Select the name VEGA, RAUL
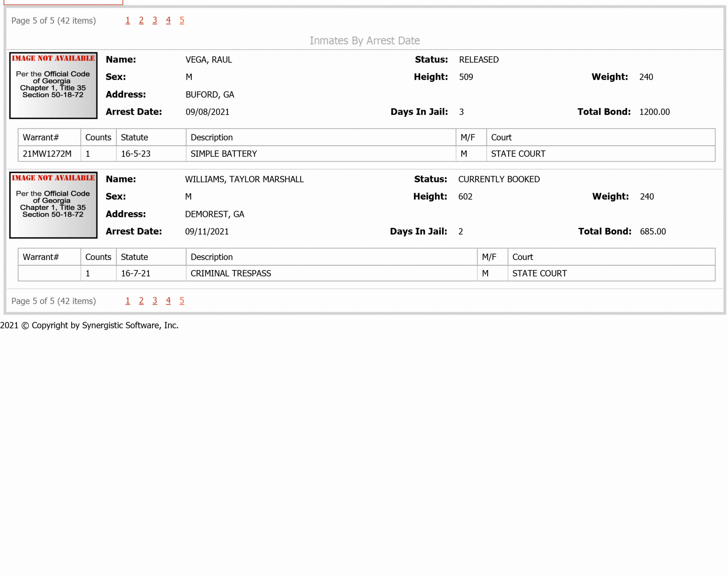 pos(209,60)
